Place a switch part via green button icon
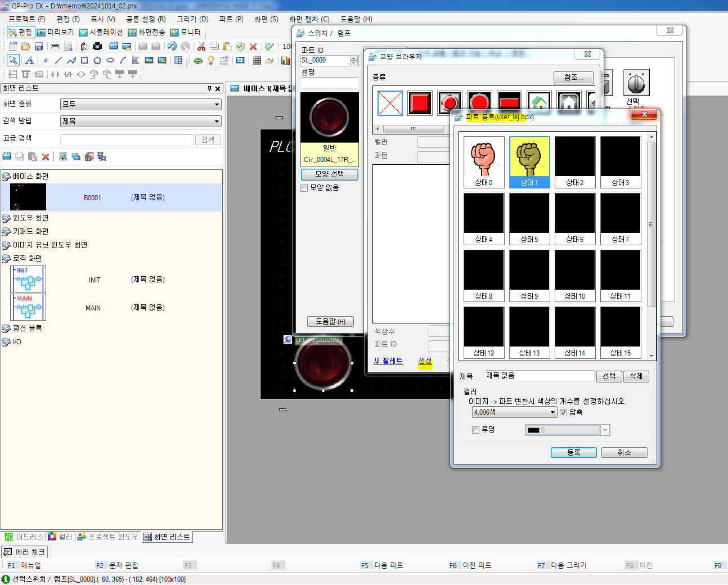 click(198, 60)
